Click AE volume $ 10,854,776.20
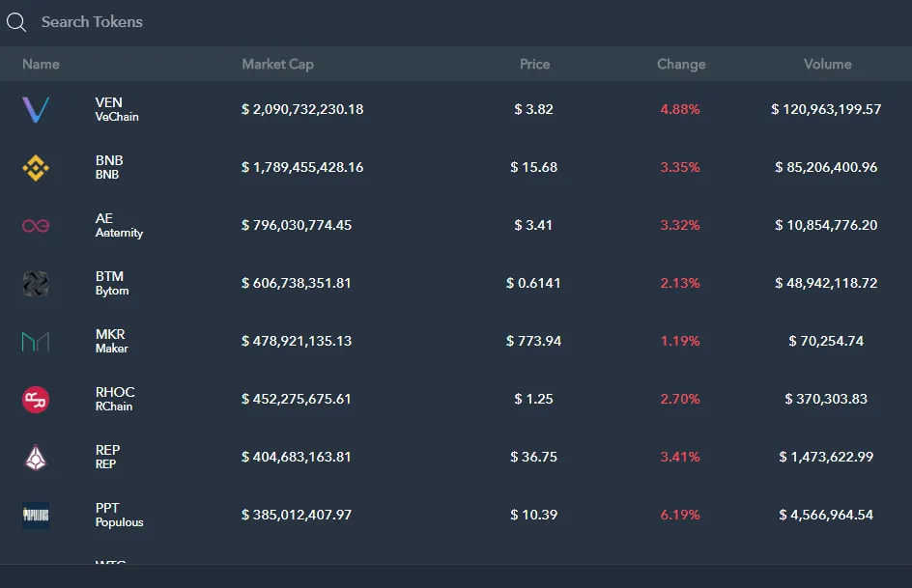Screen dimensions: 912x588 (x=827, y=225)
